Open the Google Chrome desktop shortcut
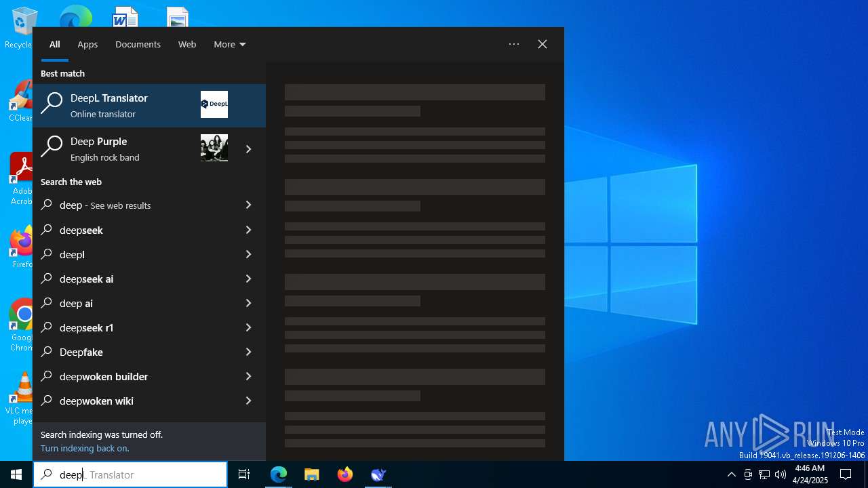This screenshot has height=488, width=868. pos(20,325)
